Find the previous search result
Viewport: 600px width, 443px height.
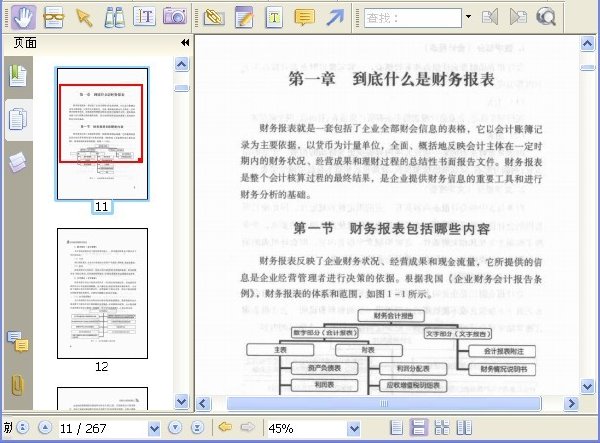[490, 17]
